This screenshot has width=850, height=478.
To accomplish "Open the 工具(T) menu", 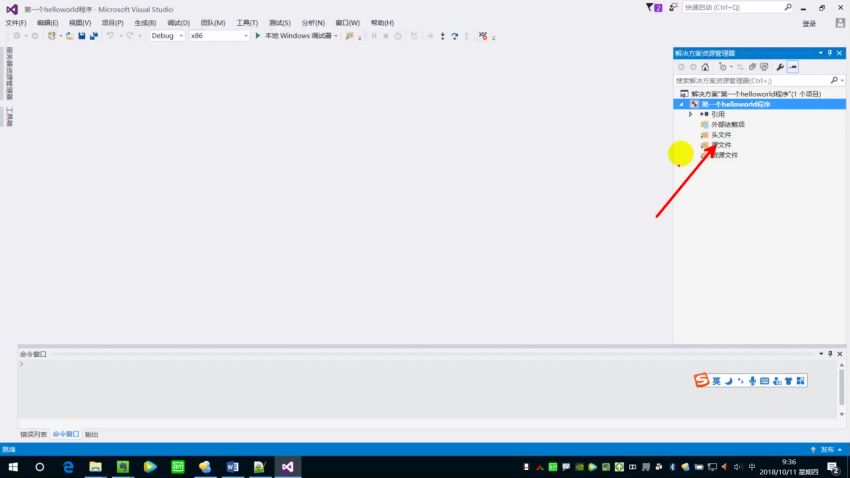I will 247,23.
